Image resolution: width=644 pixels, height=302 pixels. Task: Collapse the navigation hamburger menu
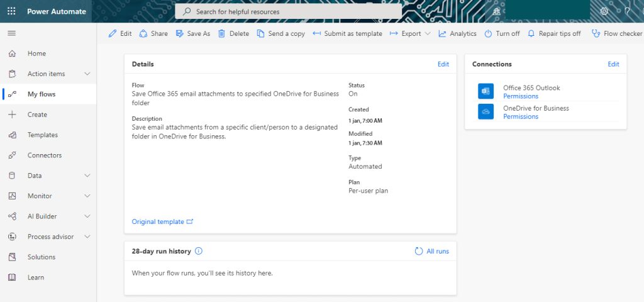tap(12, 33)
